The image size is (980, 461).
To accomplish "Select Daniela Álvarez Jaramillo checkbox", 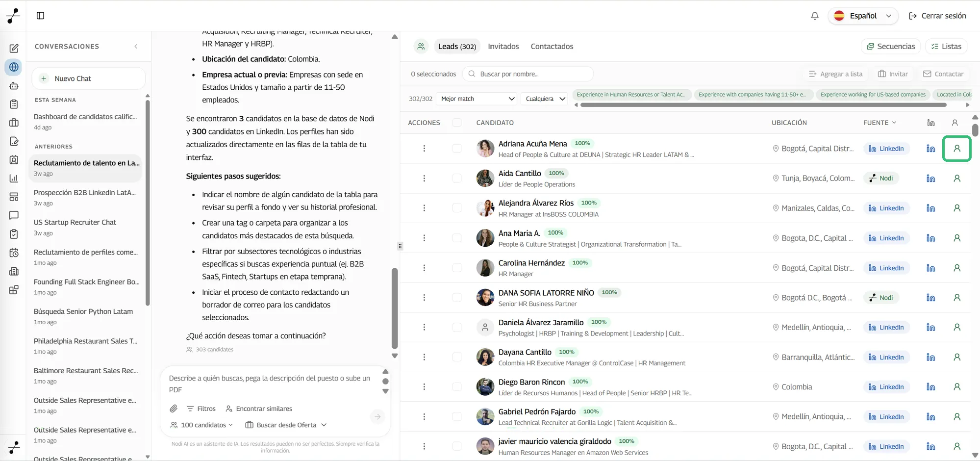I will pos(457,328).
